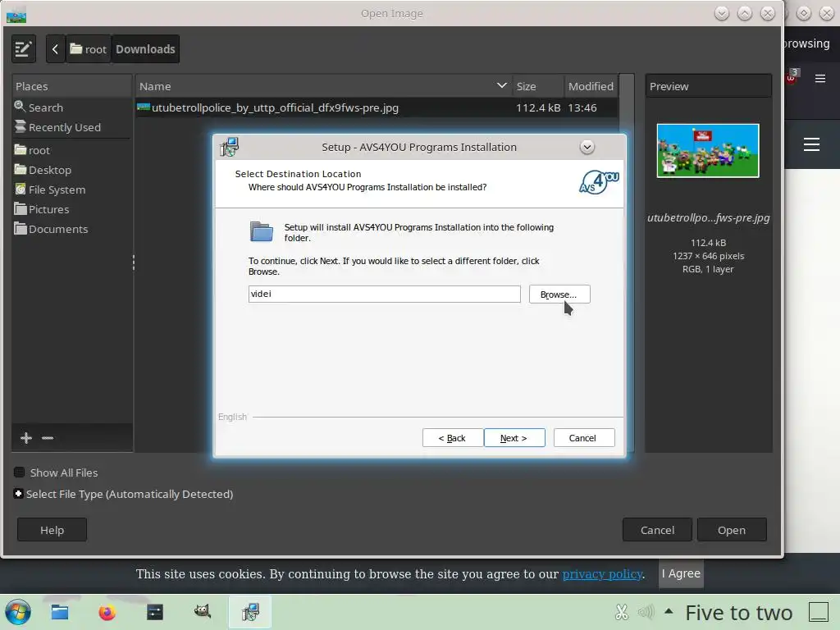The width and height of the screenshot is (840, 630).
Task: Select utubetrollpolice jpg file row
Action: click(x=377, y=107)
